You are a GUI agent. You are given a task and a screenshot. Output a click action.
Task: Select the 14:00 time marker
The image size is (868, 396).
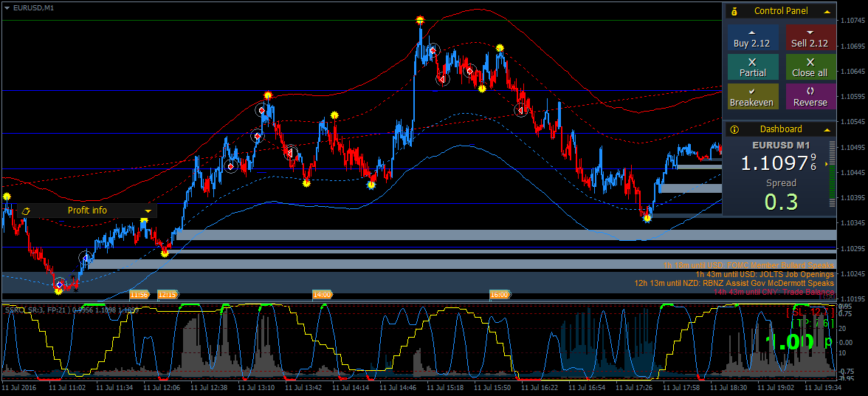tap(322, 295)
